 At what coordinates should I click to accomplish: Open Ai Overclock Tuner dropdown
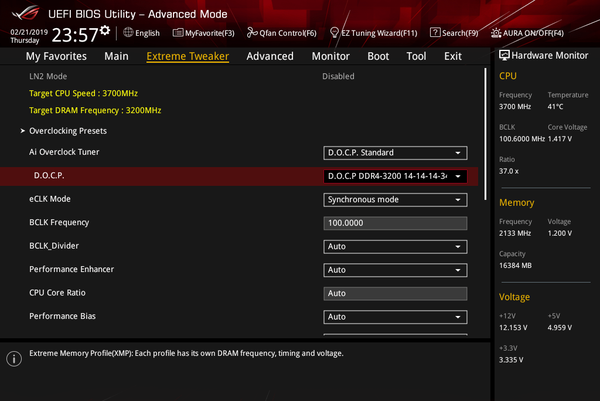click(x=395, y=153)
